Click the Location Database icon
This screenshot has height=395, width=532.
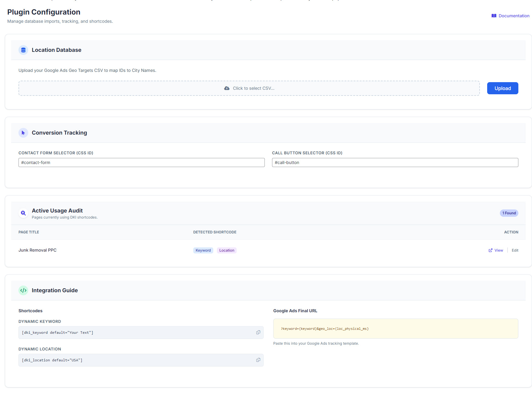pyautogui.click(x=23, y=50)
